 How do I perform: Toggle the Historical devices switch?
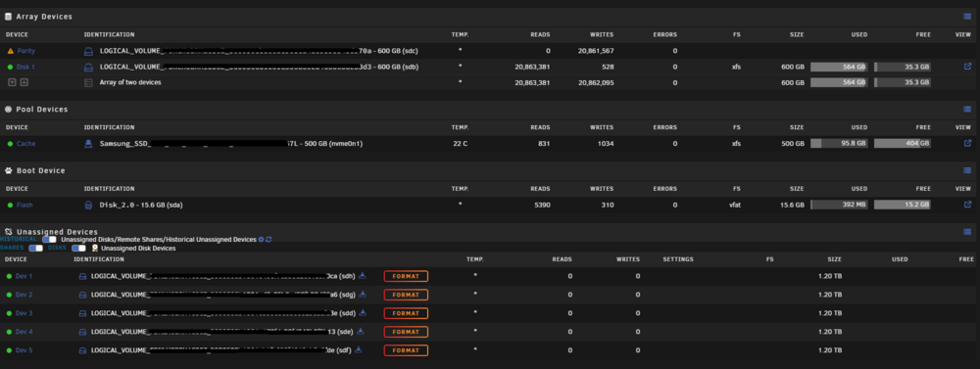tap(49, 239)
